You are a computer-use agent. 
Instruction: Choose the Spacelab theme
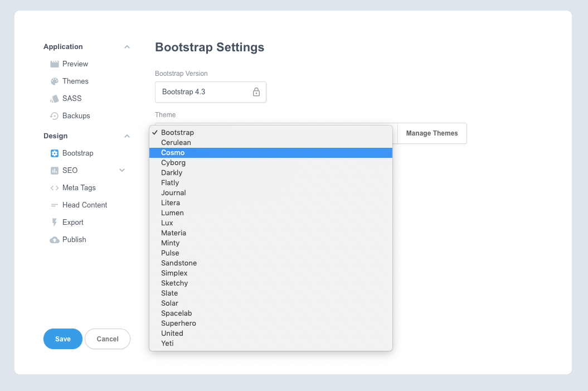[271, 313]
